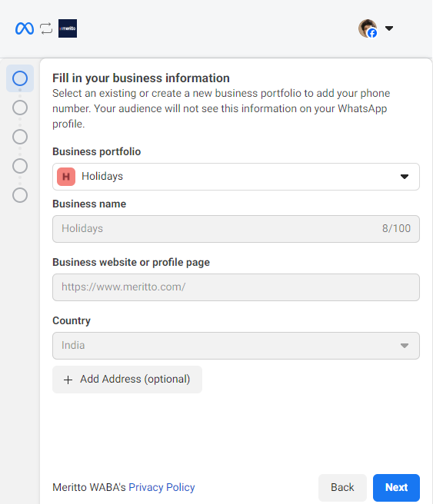The height and width of the screenshot is (504, 433).
Task: Click the Facebook profile avatar
Action: (x=368, y=28)
